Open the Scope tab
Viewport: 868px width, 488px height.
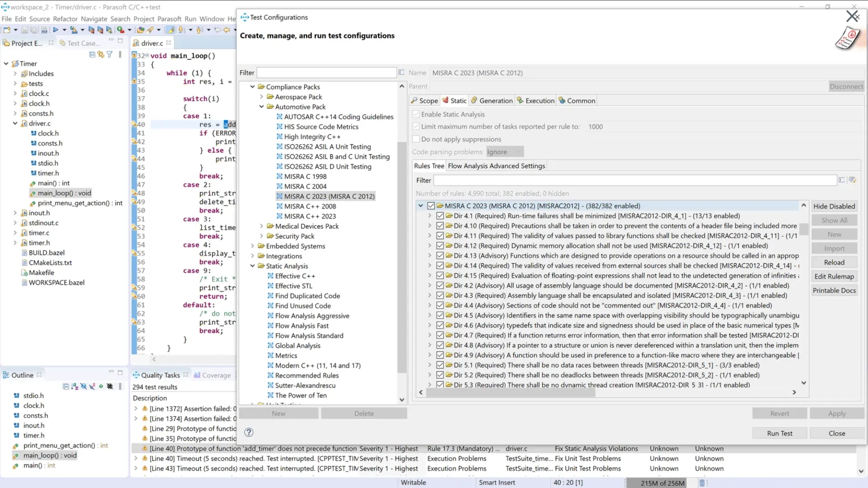(424, 101)
